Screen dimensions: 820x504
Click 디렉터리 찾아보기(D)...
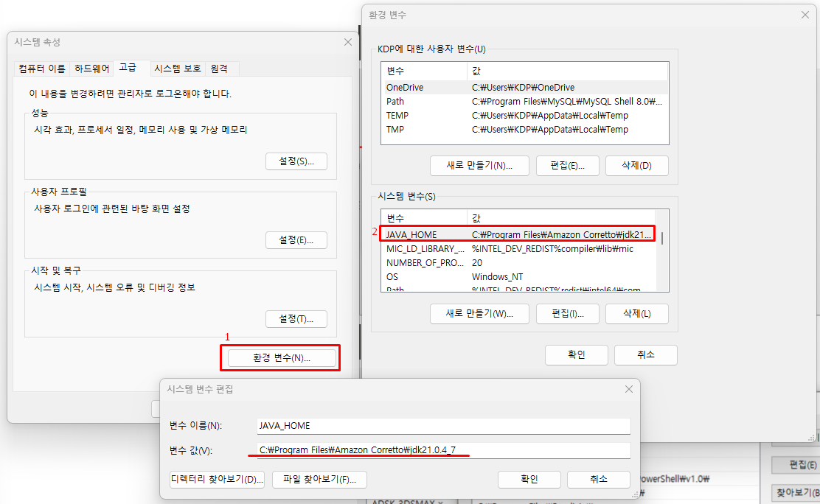[217, 480]
